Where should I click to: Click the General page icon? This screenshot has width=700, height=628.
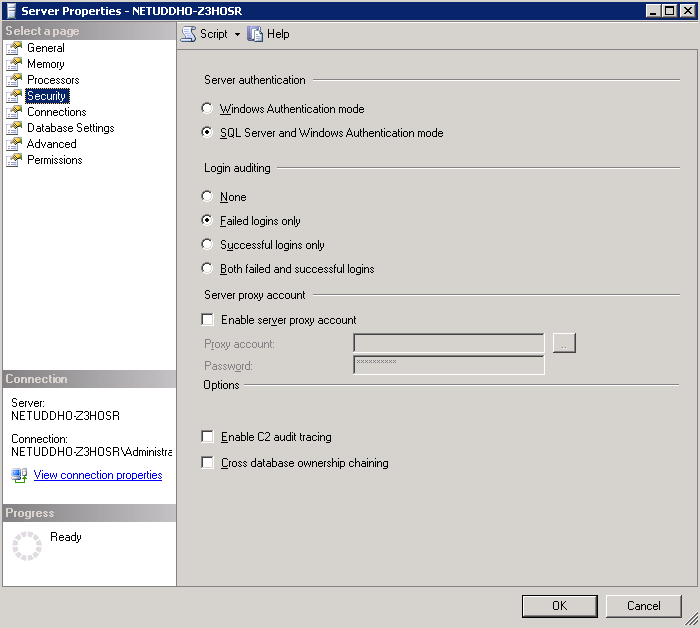[x=14, y=48]
